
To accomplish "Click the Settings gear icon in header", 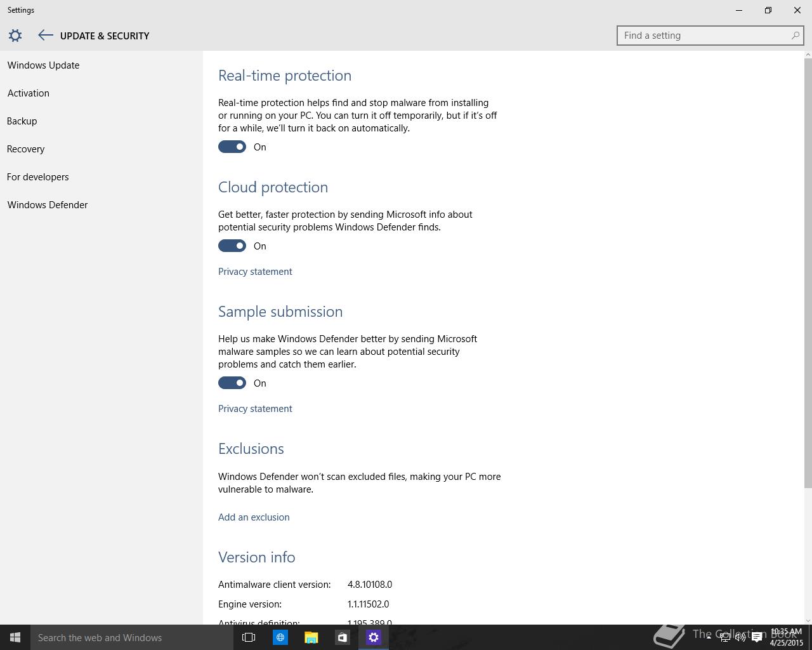I will (x=15, y=36).
